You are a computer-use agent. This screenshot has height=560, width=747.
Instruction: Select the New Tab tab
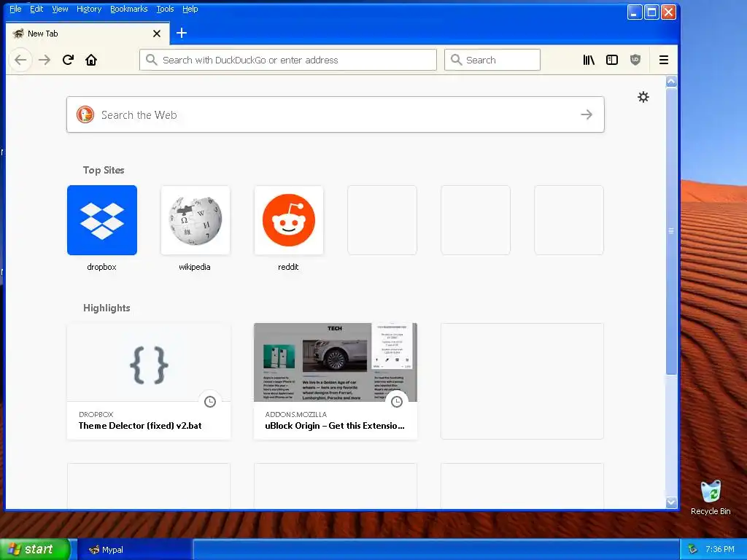point(87,34)
